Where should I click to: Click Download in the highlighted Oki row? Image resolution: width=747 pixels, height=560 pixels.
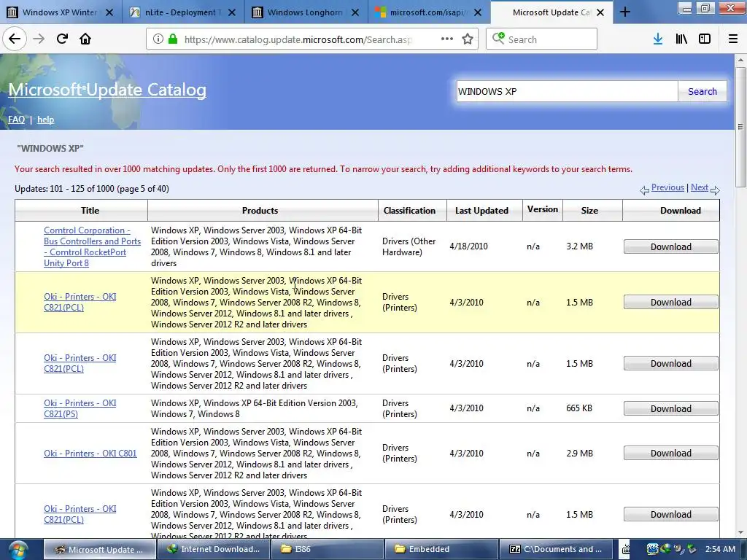click(x=671, y=303)
